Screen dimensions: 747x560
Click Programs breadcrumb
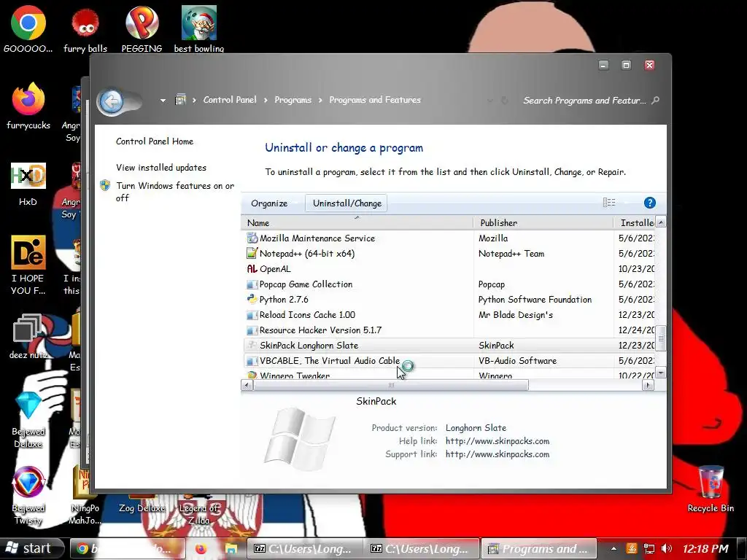(293, 99)
